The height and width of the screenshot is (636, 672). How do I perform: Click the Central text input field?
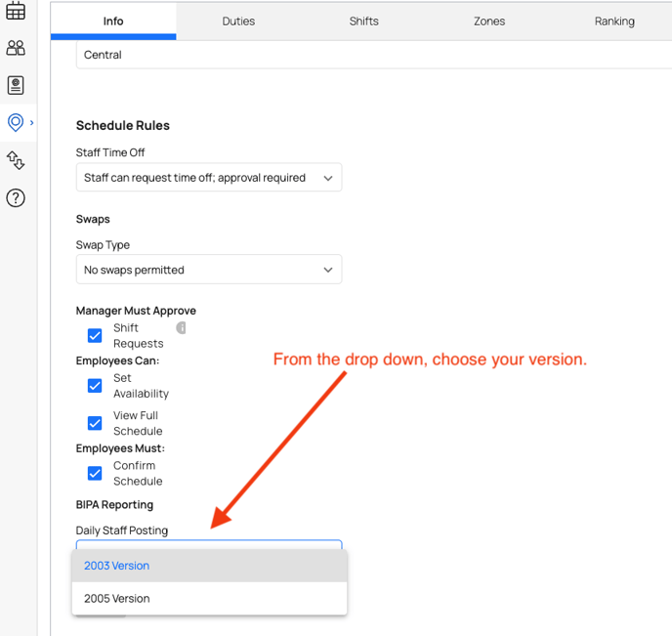point(374,55)
